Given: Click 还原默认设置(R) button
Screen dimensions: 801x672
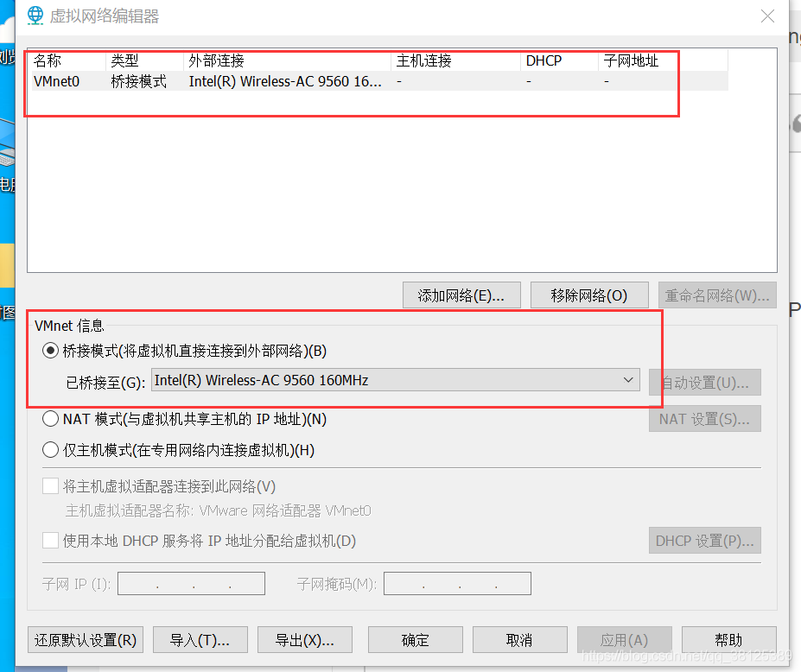Looking at the screenshot, I should [85, 639].
